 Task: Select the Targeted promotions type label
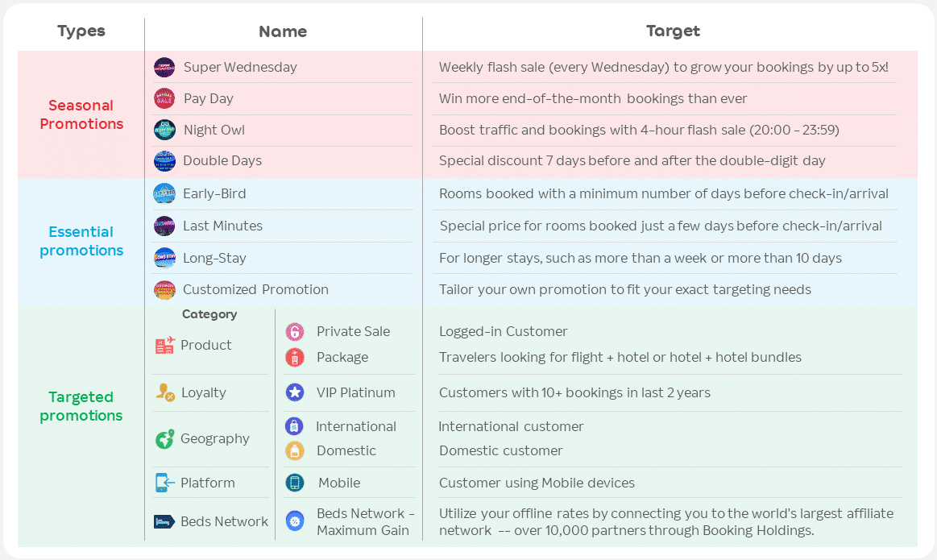[81, 406]
